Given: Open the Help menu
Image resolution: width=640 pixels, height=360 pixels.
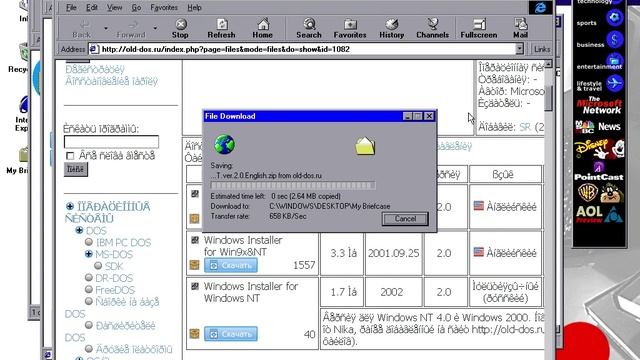Looking at the screenshot, I should pyautogui.click(x=194, y=7).
